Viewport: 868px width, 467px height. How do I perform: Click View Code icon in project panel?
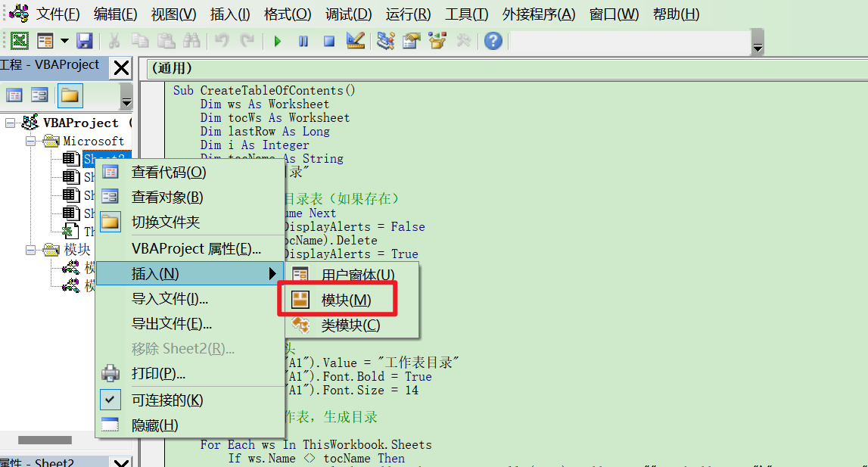tap(14, 95)
